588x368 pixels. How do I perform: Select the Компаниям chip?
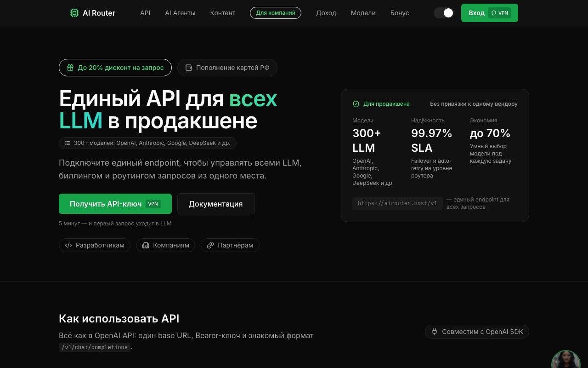pyautogui.click(x=166, y=245)
